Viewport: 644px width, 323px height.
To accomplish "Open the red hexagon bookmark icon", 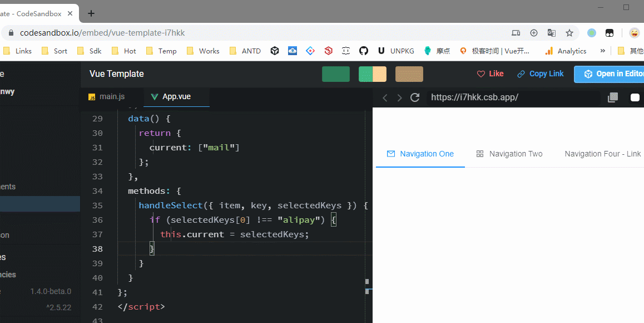I will (x=328, y=51).
